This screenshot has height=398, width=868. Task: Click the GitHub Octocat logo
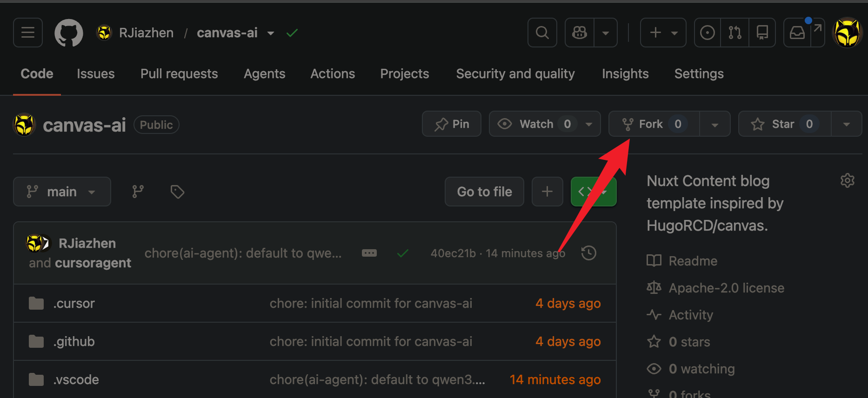click(69, 33)
